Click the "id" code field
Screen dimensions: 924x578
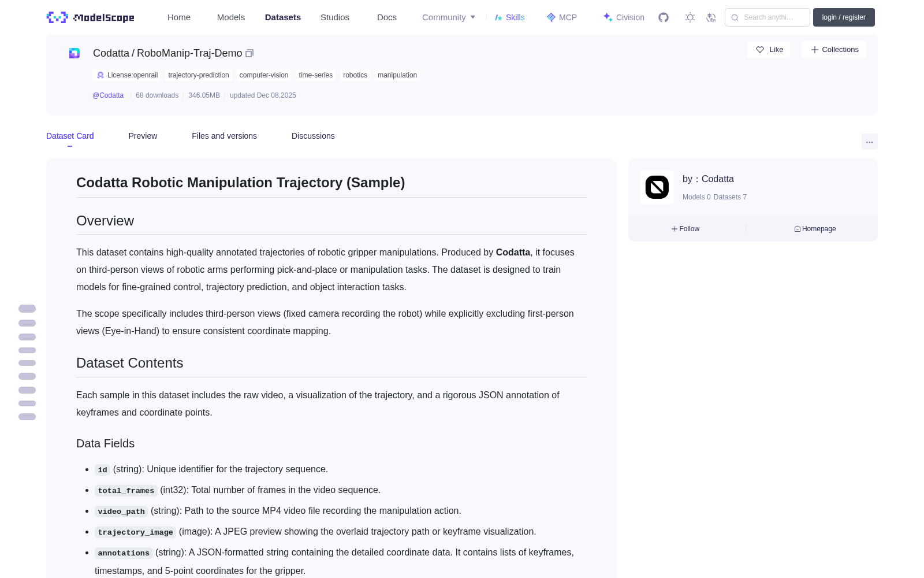102,470
